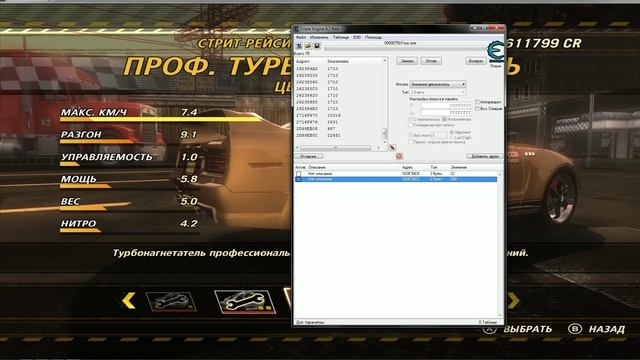Open the Изменить menu

[319, 37]
